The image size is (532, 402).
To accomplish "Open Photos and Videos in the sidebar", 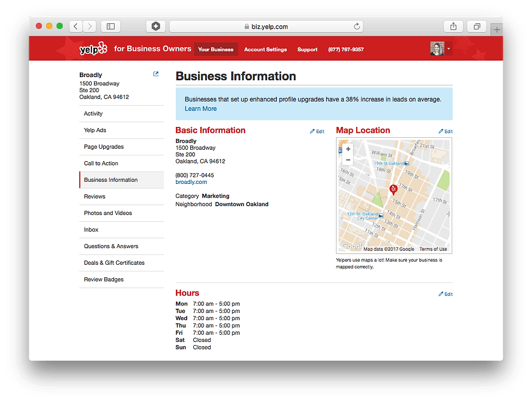I will click(x=122, y=213).
